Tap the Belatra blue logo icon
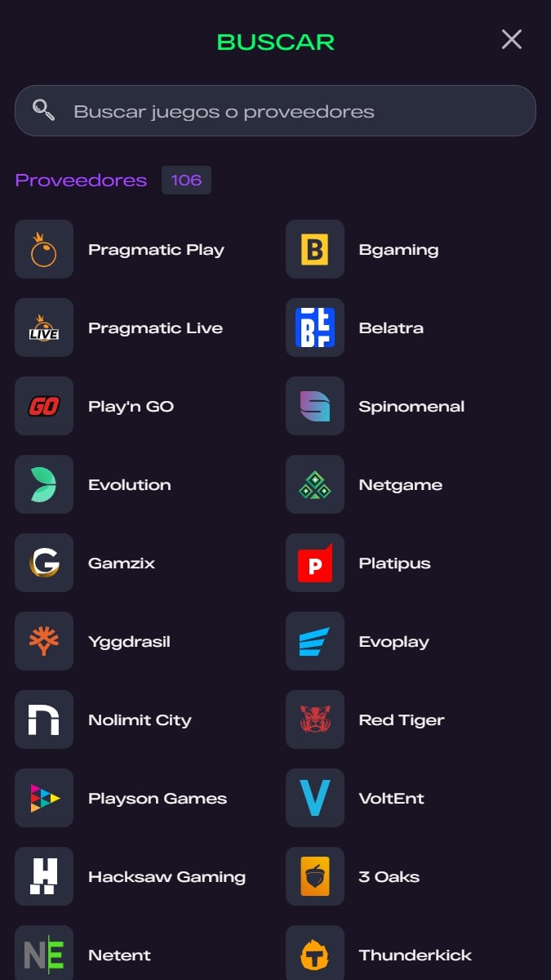Screen dimensions: 551x980 pyautogui.click(x=315, y=327)
